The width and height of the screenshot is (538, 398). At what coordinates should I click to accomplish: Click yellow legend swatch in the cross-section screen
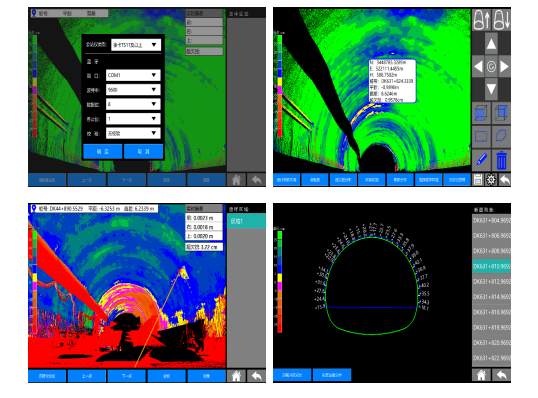pos(279,278)
